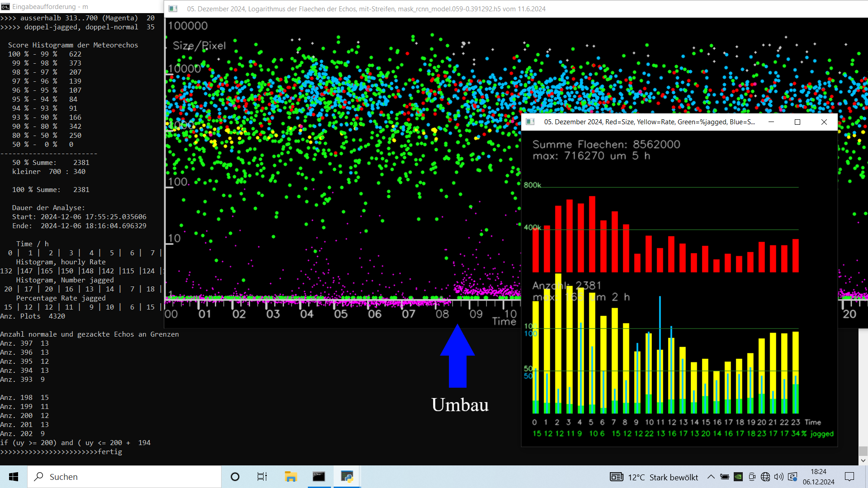Click the Logarithmus der Flaechen window title
868x488 pixels.
click(366, 9)
